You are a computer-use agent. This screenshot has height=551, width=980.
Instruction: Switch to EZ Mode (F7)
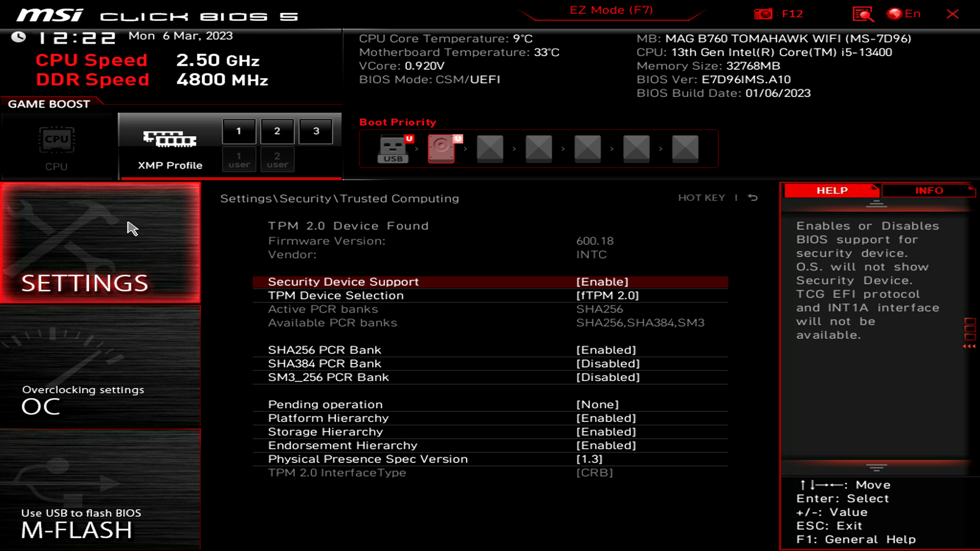click(611, 10)
